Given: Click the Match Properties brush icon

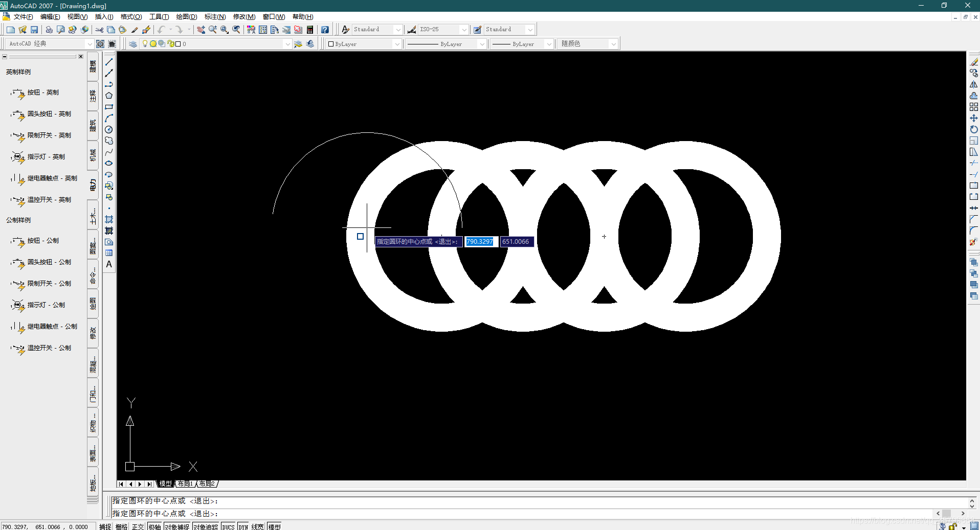Looking at the screenshot, I should click(x=135, y=30).
